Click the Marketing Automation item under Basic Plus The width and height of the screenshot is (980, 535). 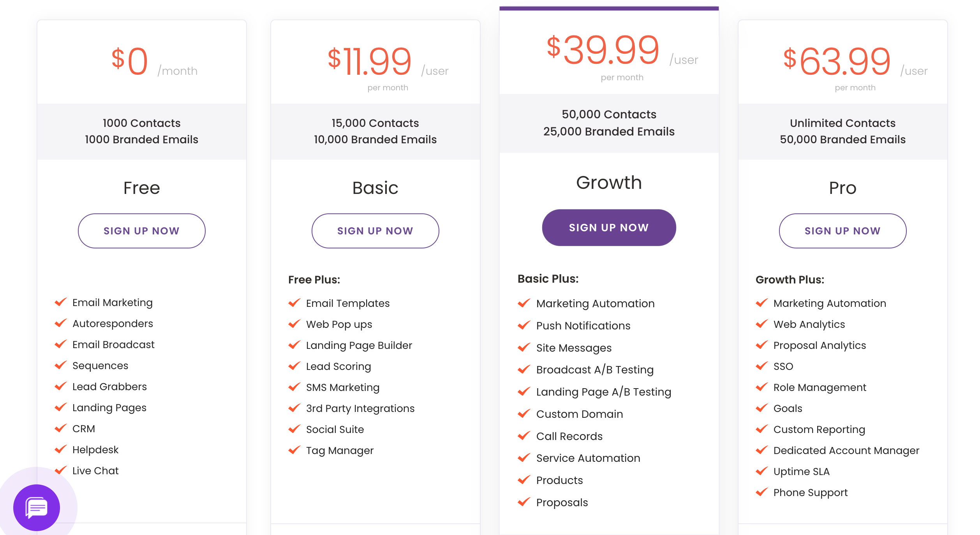click(x=596, y=303)
